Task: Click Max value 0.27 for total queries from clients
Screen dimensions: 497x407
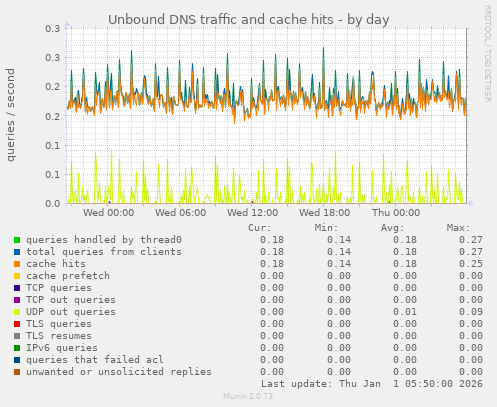Action: tap(471, 252)
